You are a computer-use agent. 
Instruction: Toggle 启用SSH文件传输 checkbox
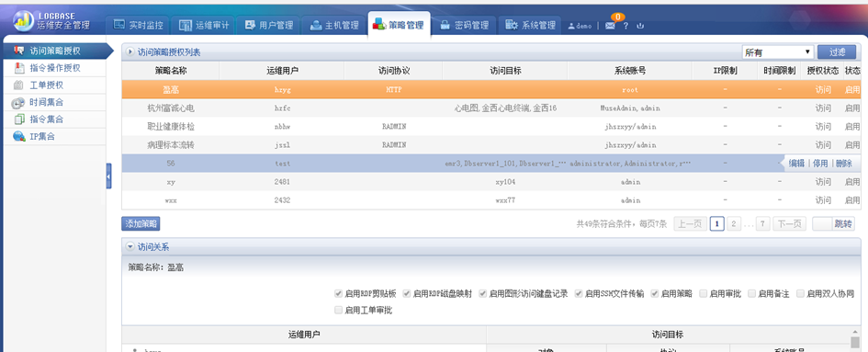[x=579, y=294]
